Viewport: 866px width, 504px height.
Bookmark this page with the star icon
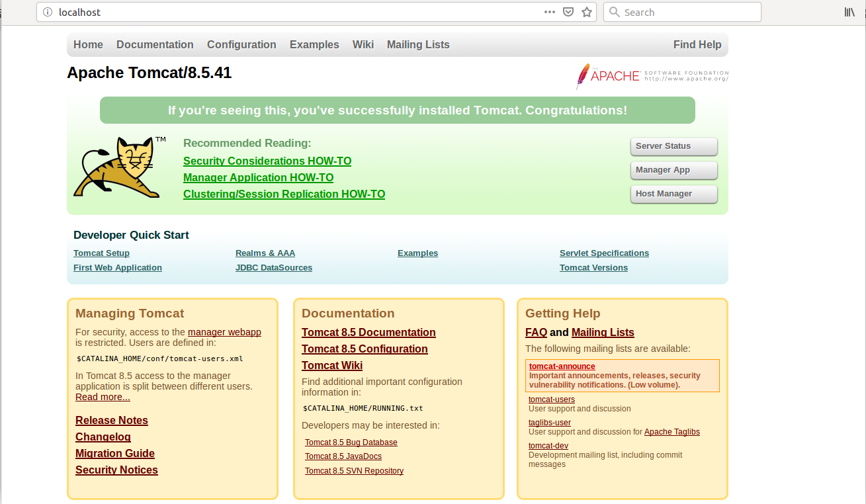[x=587, y=12]
